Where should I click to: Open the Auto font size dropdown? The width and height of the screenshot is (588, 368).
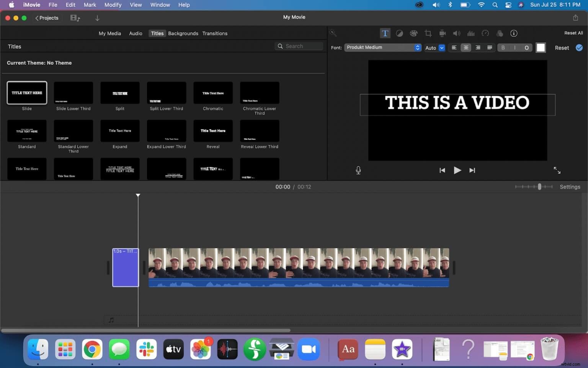point(434,48)
